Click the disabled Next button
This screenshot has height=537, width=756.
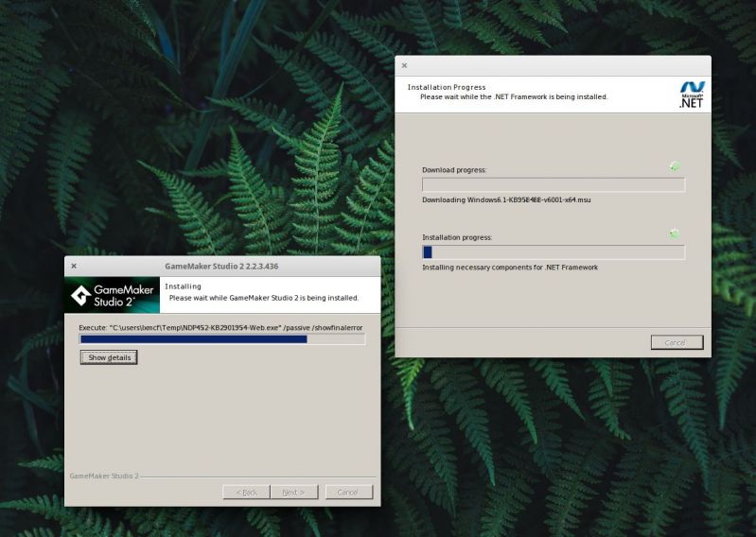coord(294,493)
